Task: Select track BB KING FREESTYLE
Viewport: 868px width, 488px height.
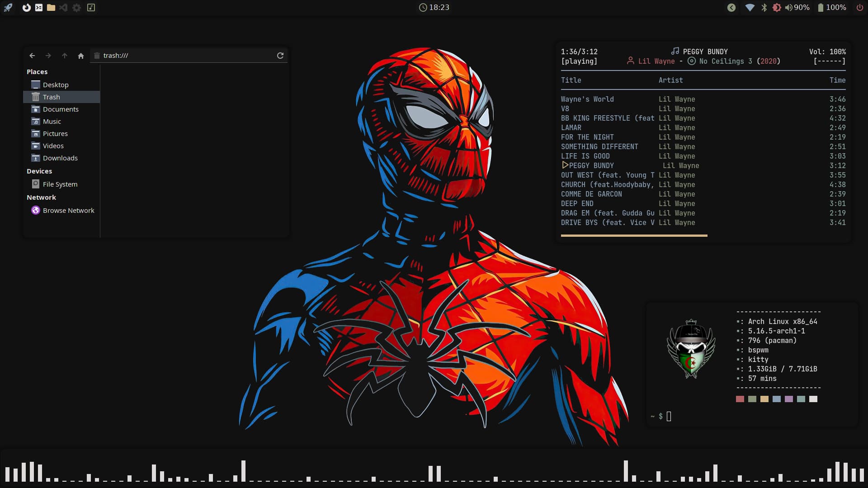Action: [x=703, y=118]
